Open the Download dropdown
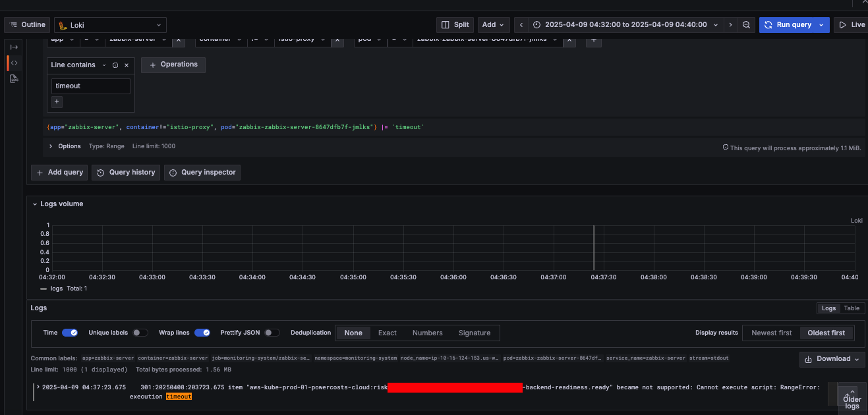This screenshot has width=868, height=415. pyautogui.click(x=832, y=359)
